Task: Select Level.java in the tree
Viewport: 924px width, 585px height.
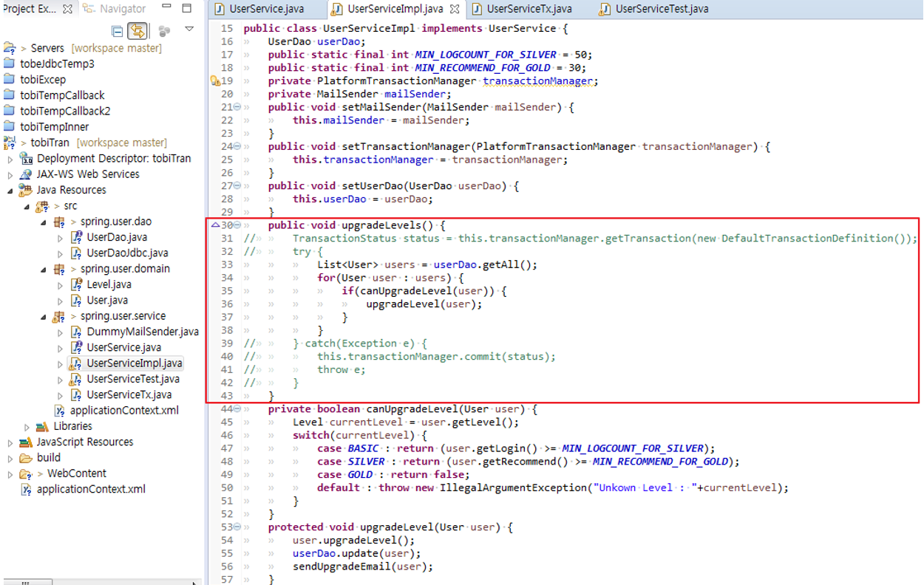Action: click(109, 284)
